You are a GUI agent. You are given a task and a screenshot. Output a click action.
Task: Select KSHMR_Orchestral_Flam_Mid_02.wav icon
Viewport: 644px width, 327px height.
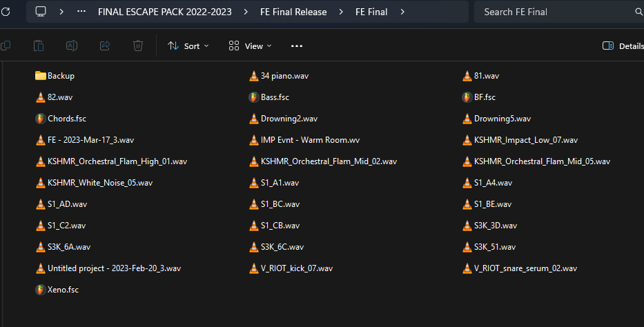coord(254,161)
